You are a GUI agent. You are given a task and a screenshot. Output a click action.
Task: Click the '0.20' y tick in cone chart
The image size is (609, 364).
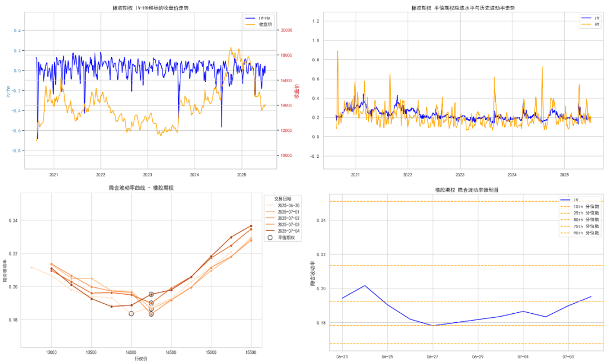pos(321,288)
